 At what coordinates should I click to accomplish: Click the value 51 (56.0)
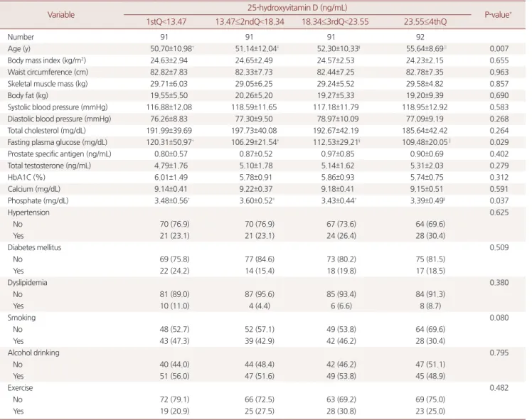pyautogui.click(x=174, y=376)
